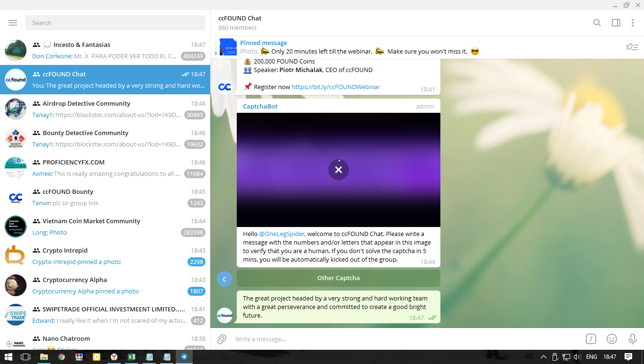Open the PROFICIENCYFX.COM chat
This screenshot has width=644, height=364.
point(105,168)
